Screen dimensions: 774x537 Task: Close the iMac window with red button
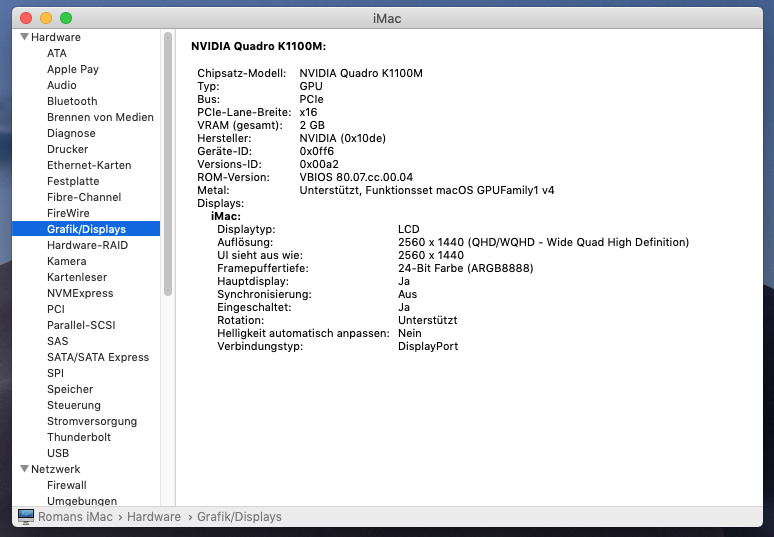26,18
